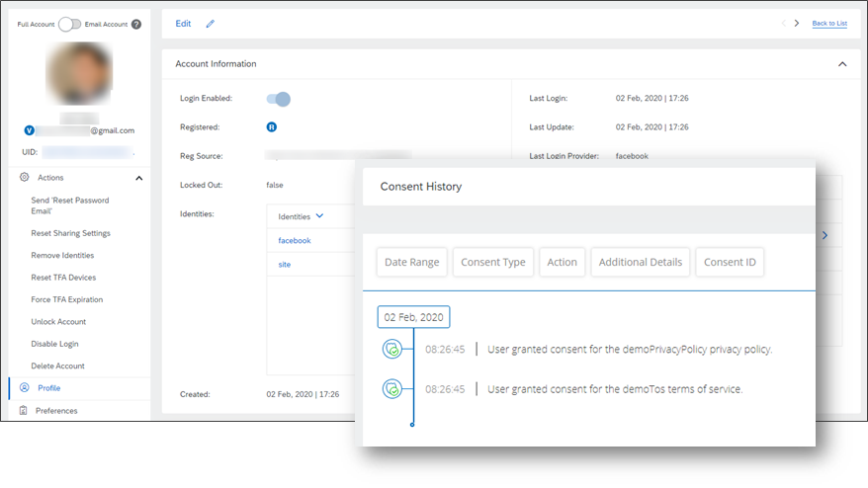
Task: Open the Consent Type filter
Action: (x=493, y=262)
